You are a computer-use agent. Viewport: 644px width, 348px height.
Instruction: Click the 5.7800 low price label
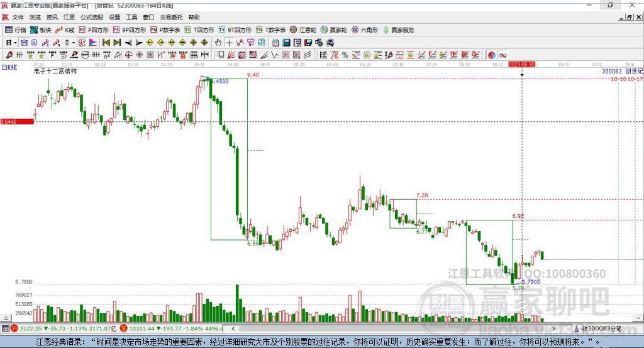[531, 281]
